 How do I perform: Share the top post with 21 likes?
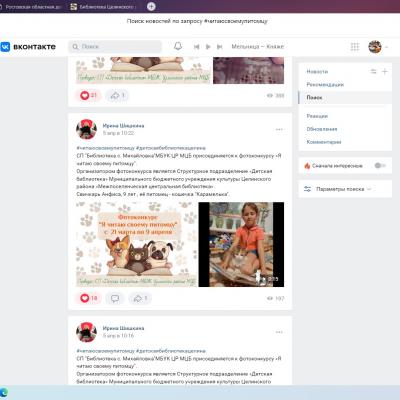[x=117, y=96]
